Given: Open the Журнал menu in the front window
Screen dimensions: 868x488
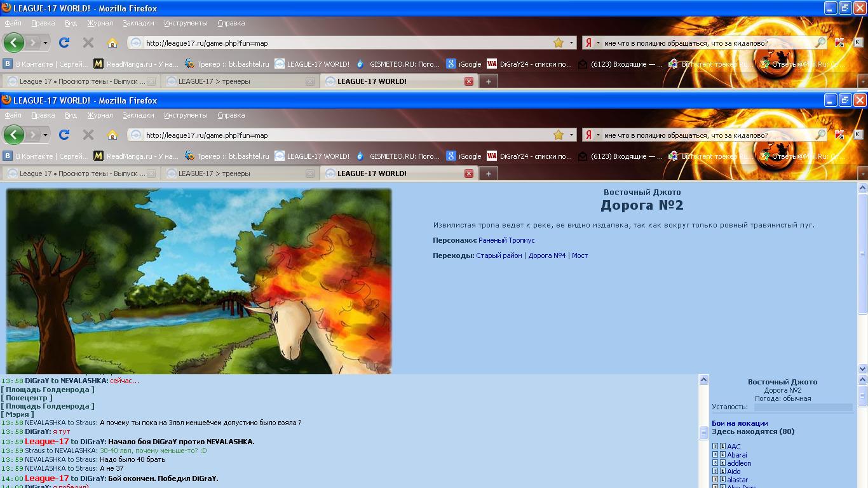Looking at the screenshot, I should point(100,115).
